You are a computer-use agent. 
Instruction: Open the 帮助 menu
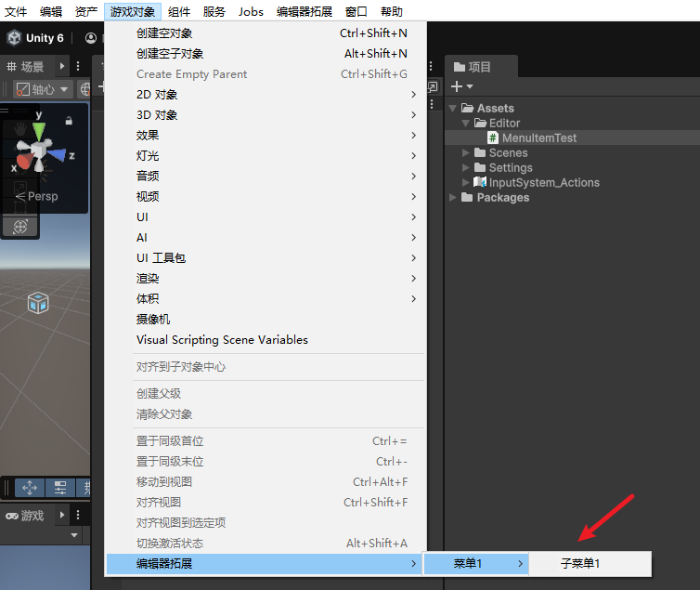(392, 11)
